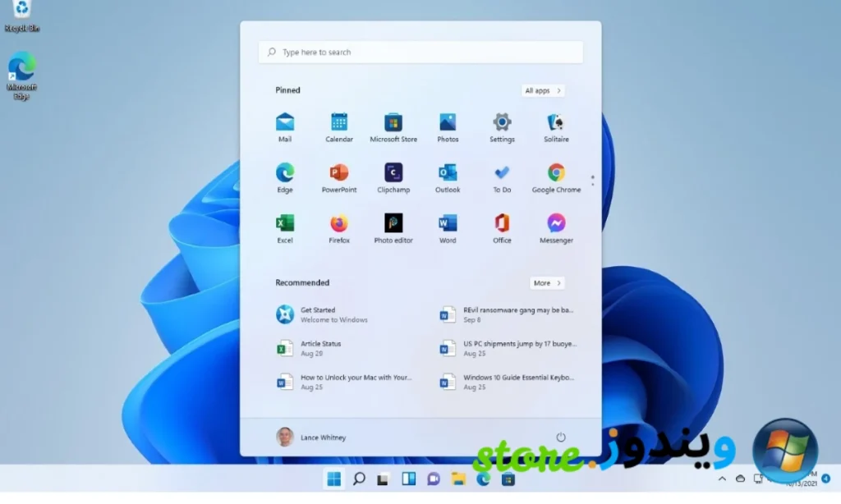Click the Lance Whitney user account

(312, 438)
